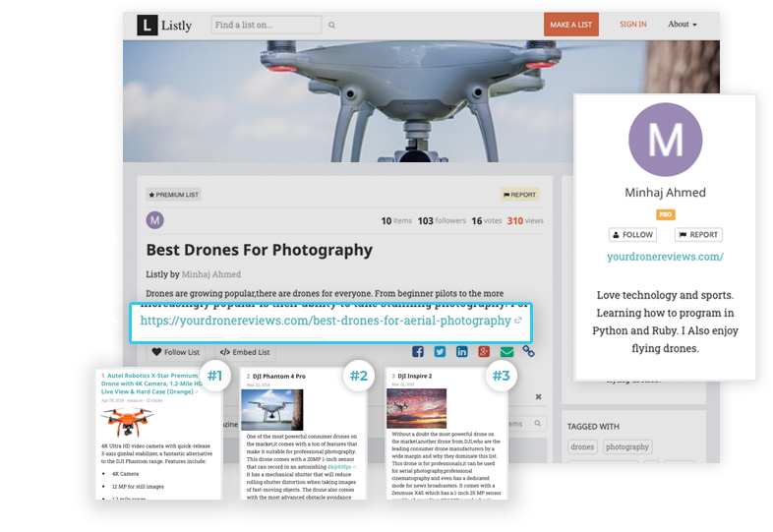Image resolution: width=773 pixels, height=532 pixels.
Task: Open the 4k@60fps link in description
Action: pyautogui.click(x=339, y=466)
